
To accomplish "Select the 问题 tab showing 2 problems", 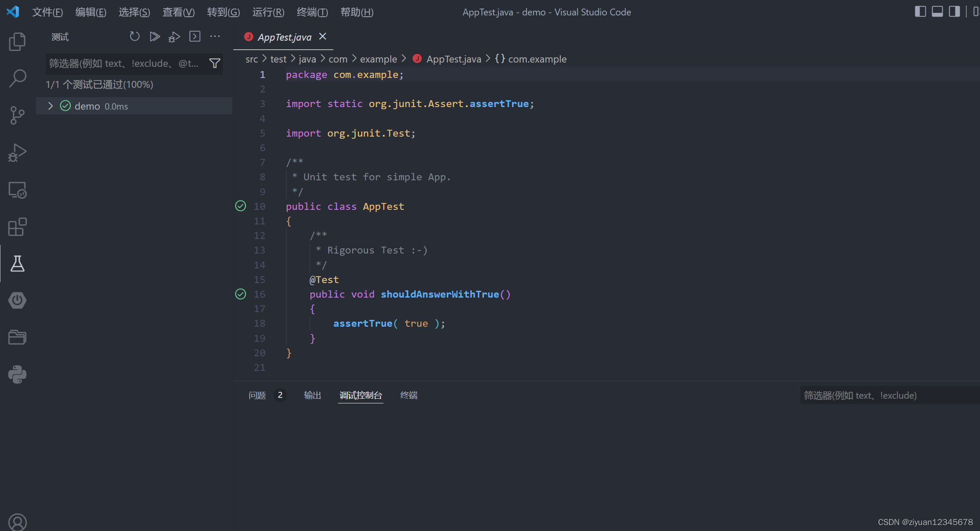I will pos(257,395).
